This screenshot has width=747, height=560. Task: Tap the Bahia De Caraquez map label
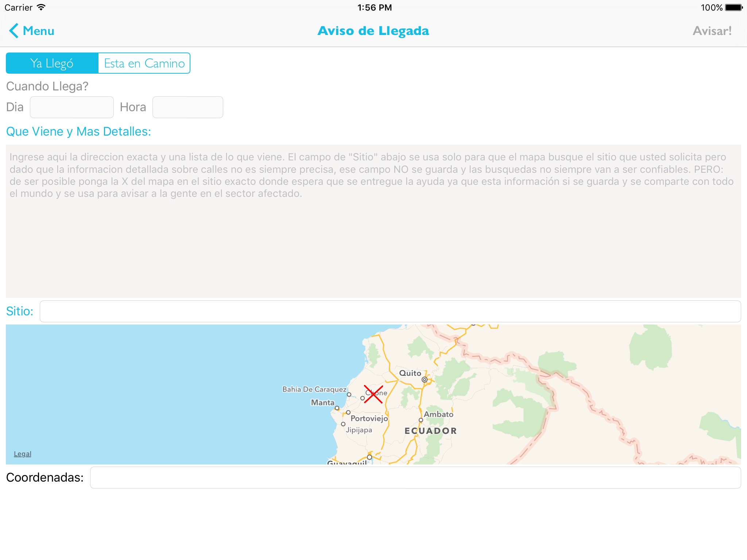click(x=314, y=389)
